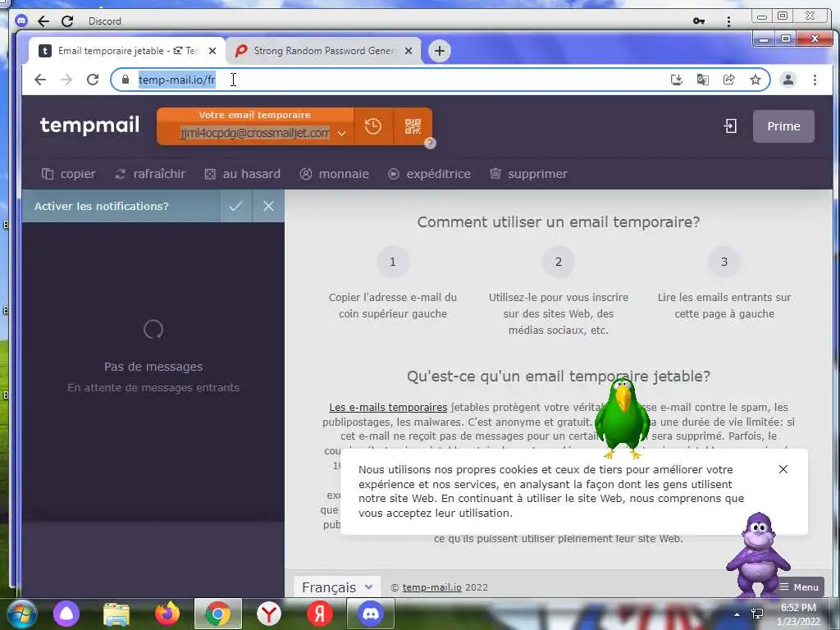Viewport: 840px width, 630px height.
Task: Reload the Discord window
Action: (x=67, y=21)
